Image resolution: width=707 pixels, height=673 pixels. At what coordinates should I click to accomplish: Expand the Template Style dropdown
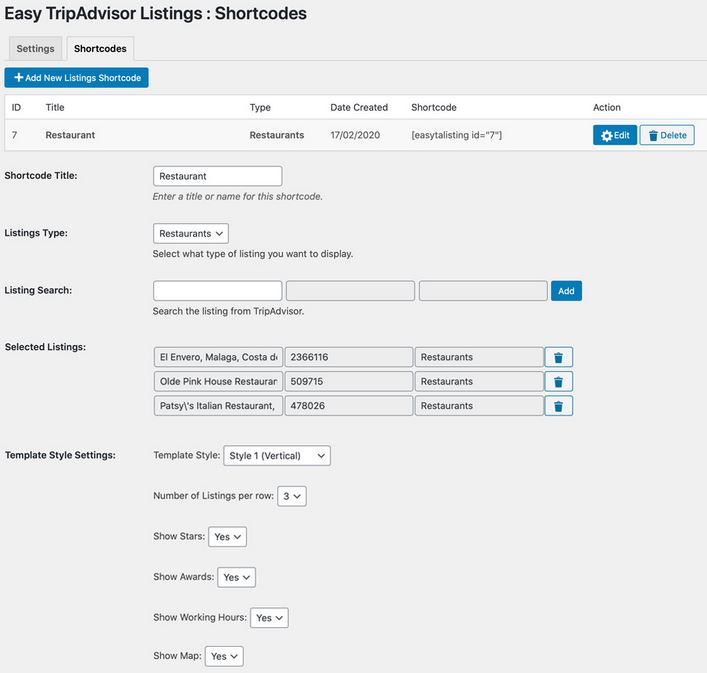point(277,456)
